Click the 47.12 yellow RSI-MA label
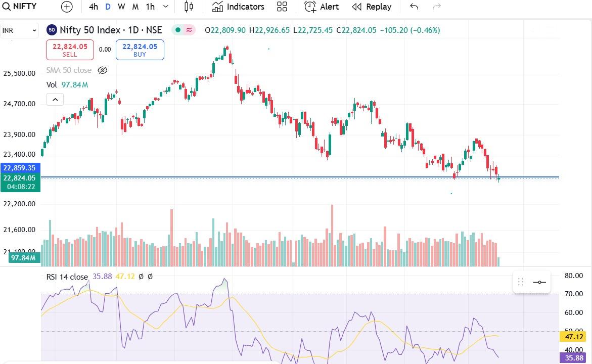Image resolution: width=592 pixels, height=364 pixels. 574,337
